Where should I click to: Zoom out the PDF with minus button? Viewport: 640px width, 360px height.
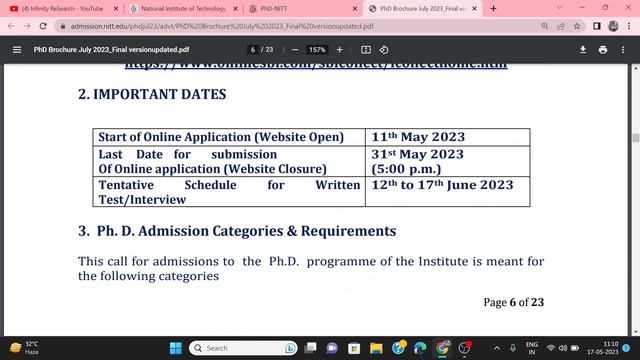pos(295,50)
